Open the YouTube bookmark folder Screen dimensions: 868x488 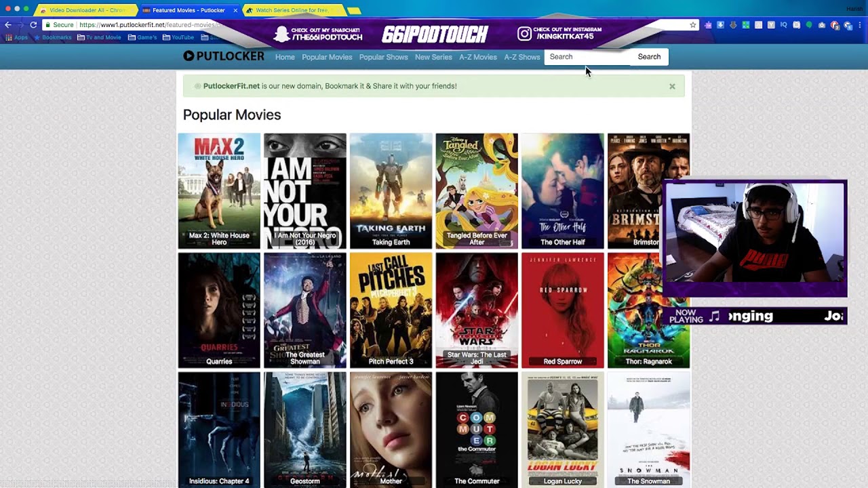(178, 37)
